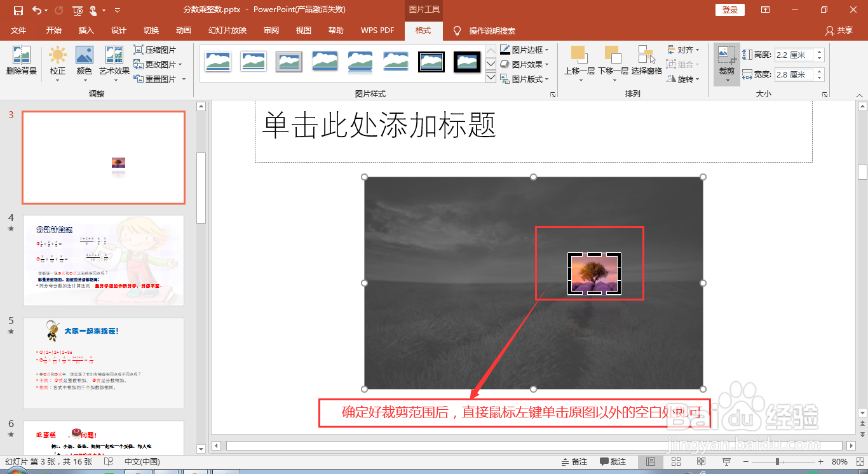Click the 高度 height input field
This screenshot has width=868, height=474.
click(794, 55)
